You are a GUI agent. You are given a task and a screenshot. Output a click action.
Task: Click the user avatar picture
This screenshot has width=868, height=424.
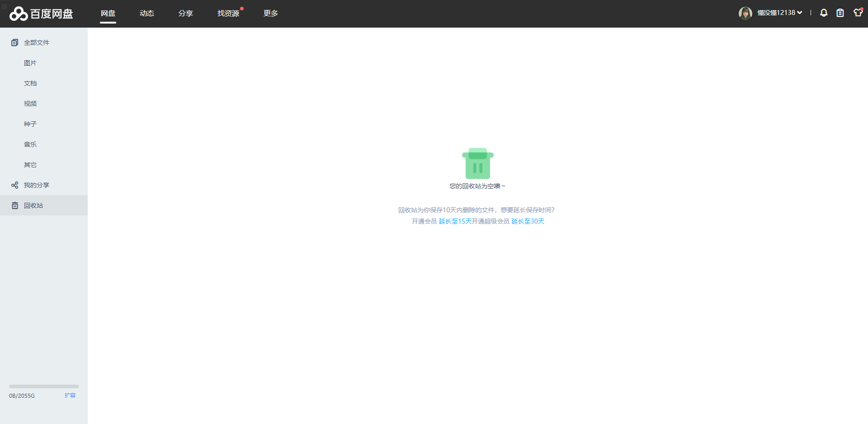click(x=745, y=13)
